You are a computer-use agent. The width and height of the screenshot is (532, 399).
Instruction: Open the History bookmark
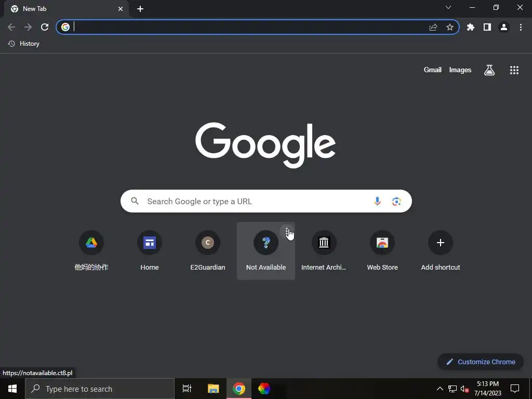[24, 44]
